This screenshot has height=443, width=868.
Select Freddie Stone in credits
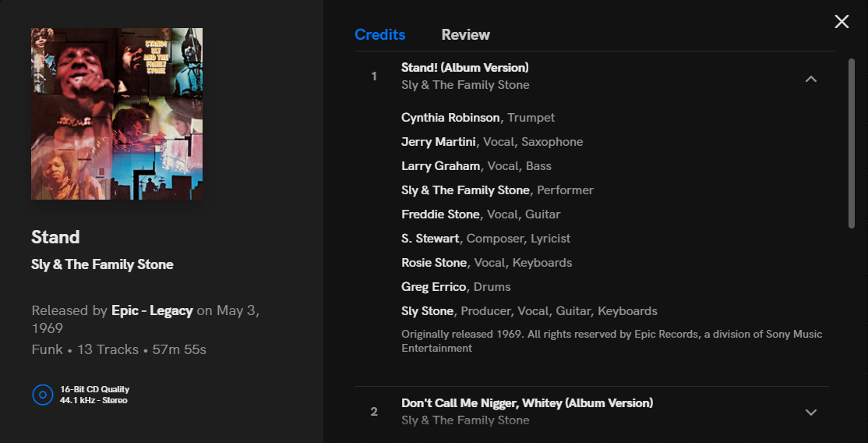440,214
